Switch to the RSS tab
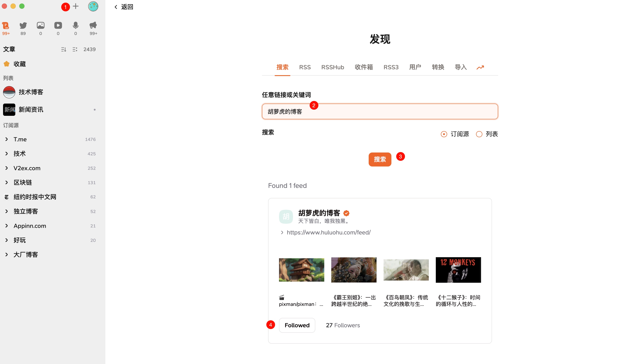This screenshot has width=628, height=364. (x=305, y=67)
